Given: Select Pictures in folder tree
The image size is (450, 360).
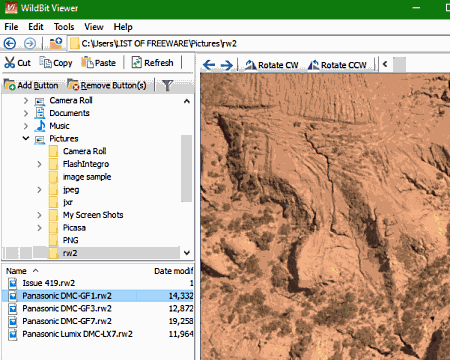Looking at the screenshot, I should click(64, 139).
